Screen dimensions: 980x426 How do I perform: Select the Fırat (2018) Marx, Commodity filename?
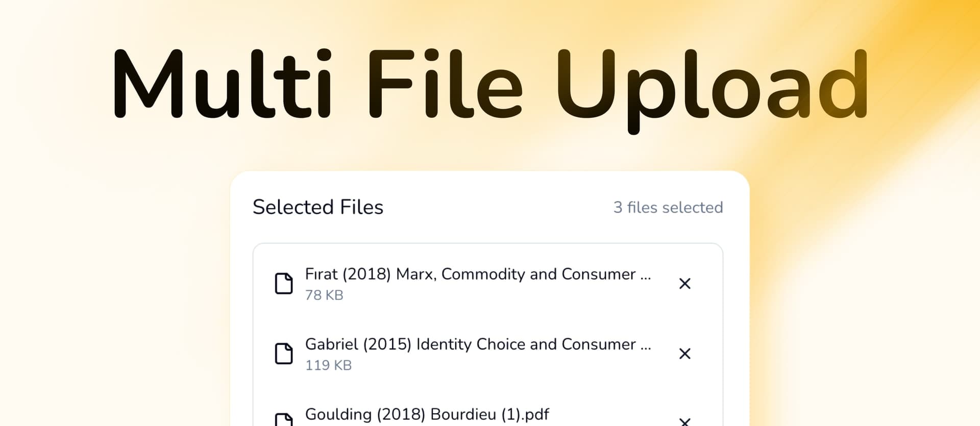click(470, 274)
